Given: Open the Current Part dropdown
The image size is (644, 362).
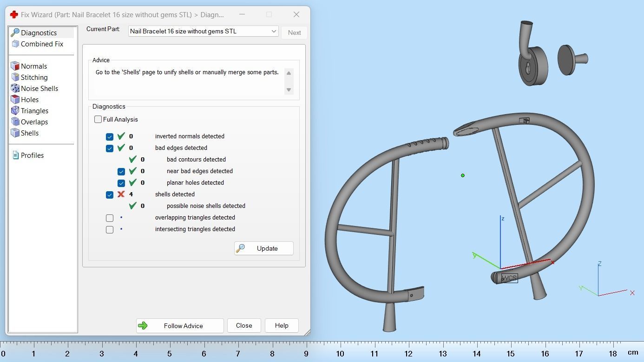Looking at the screenshot, I should pos(203,31).
